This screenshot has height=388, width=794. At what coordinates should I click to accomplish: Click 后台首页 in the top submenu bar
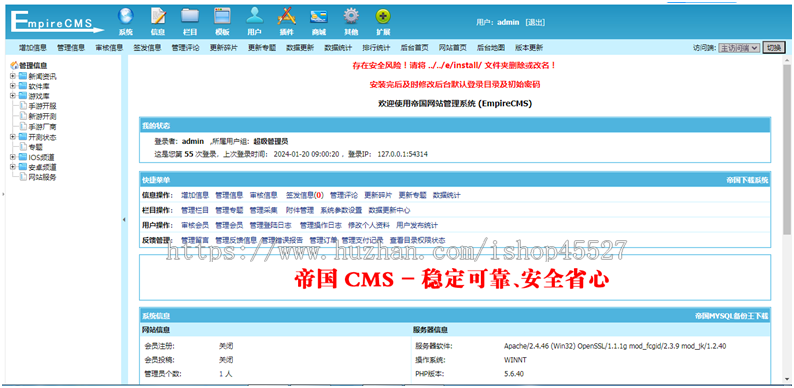pos(414,48)
